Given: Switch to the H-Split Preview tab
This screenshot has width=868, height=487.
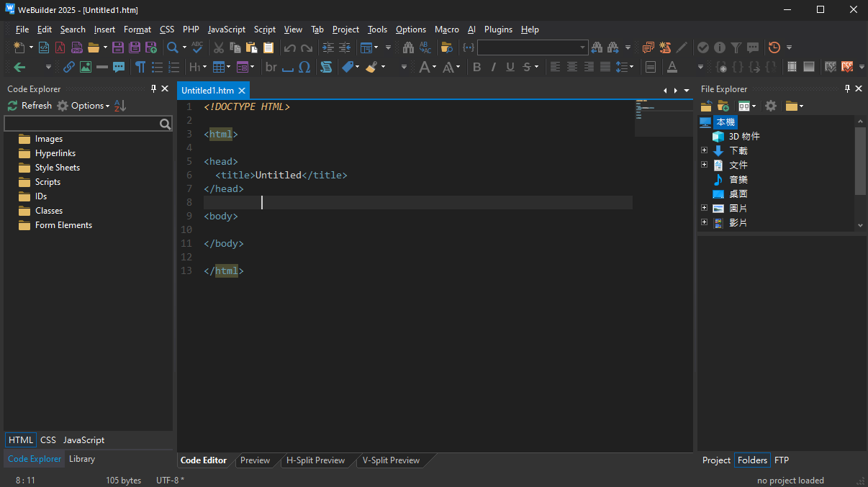Looking at the screenshot, I should pos(315,460).
